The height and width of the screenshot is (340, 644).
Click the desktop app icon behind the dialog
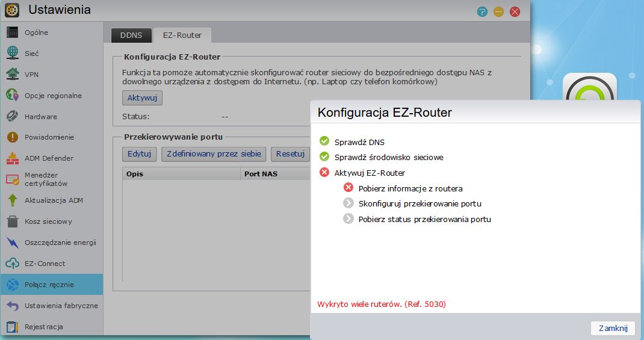point(590,87)
